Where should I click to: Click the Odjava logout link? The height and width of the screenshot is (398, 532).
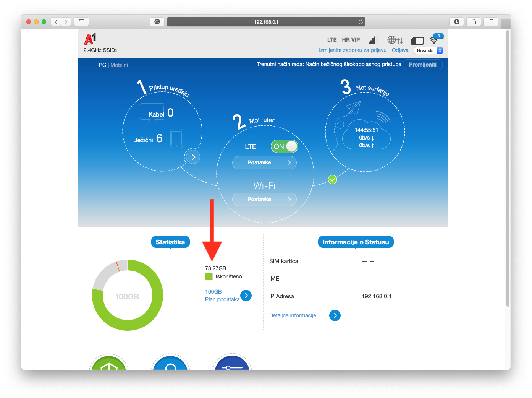(400, 50)
